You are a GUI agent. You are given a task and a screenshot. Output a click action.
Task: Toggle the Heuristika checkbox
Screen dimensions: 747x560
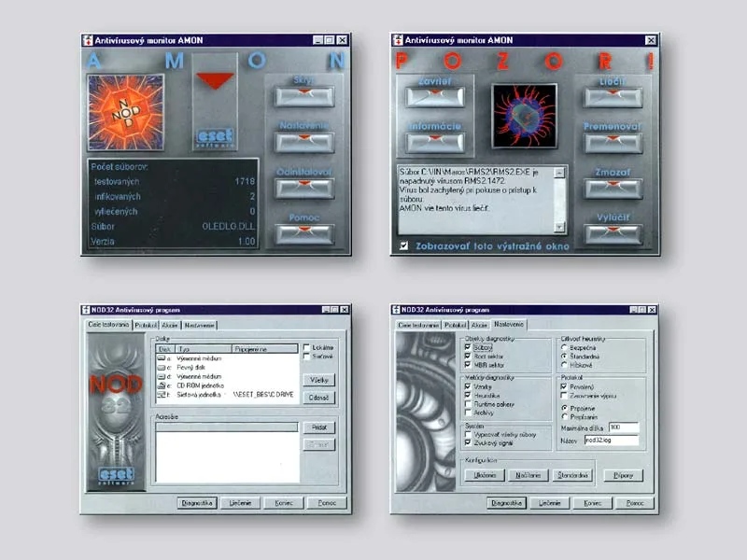pyautogui.click(x=468, y=395)
